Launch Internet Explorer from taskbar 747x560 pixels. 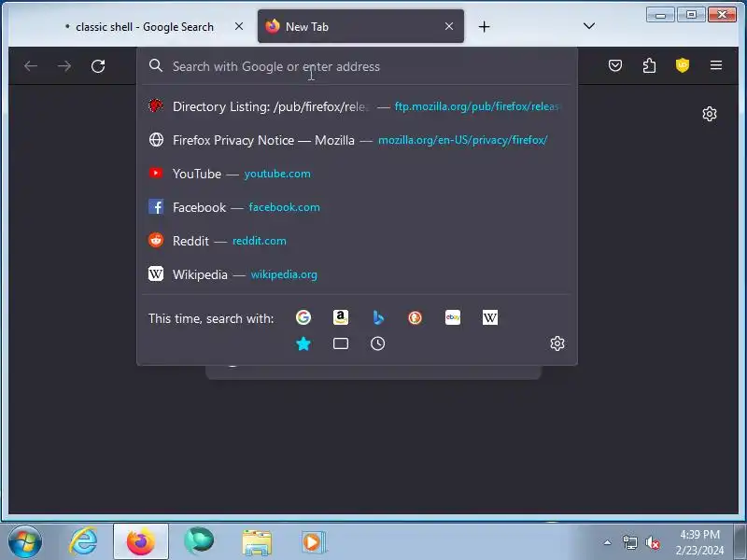point(84,541)
